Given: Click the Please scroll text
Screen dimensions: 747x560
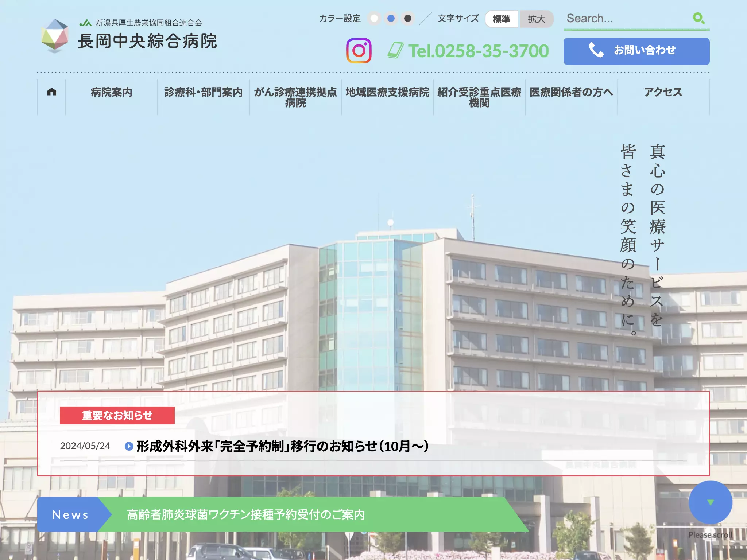Looking at the screenshot, I should 710,535.
